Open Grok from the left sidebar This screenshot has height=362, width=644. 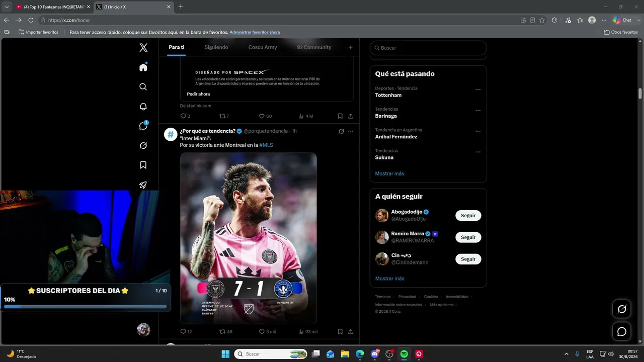click(143, 145)
